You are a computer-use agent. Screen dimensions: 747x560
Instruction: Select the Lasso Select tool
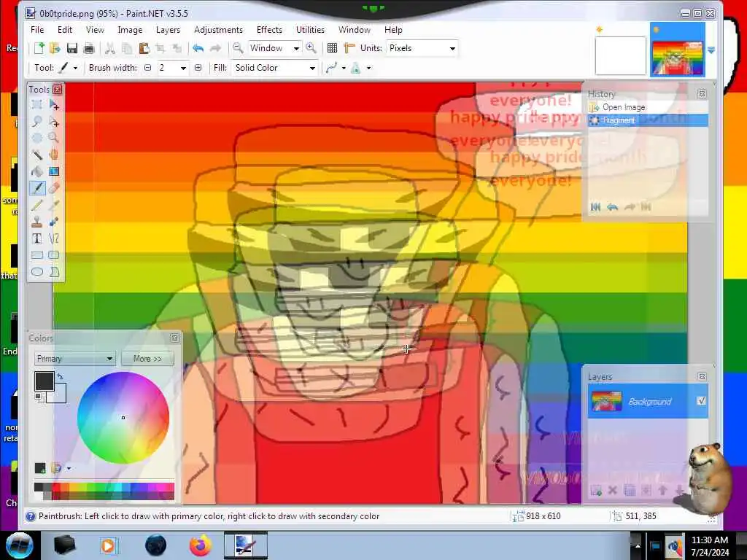[x=36, y=122]
